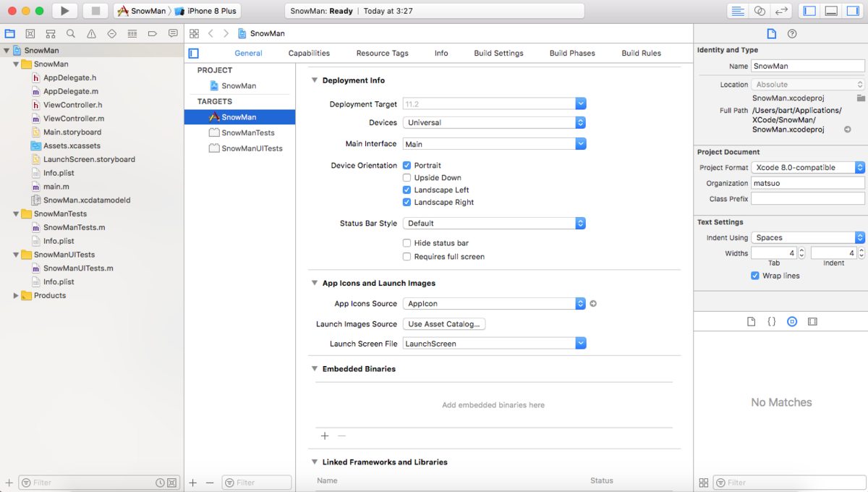Open the Code Snippet library

click(x=772, y=321)
